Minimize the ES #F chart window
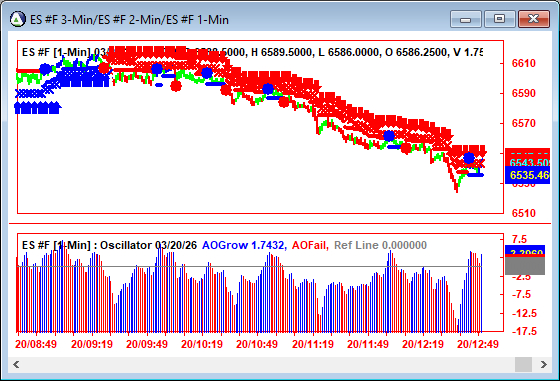The width and height of the screenshot is (560, 381). [466, 19]
